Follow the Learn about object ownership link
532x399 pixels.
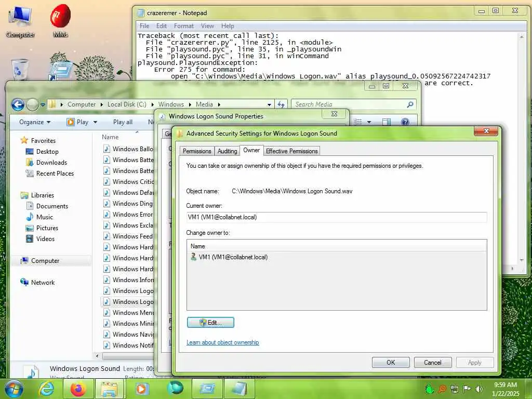(222, 342)
